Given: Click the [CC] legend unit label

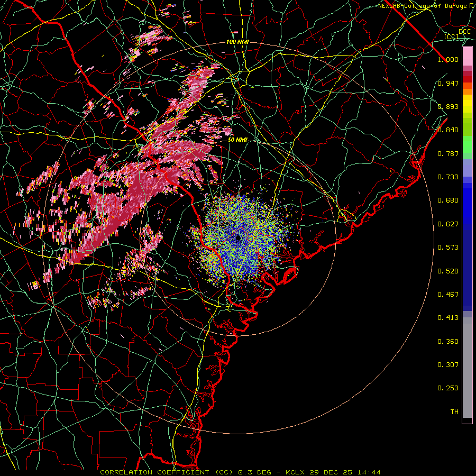Looking at the screenshot, I should (x=451, y=36).
